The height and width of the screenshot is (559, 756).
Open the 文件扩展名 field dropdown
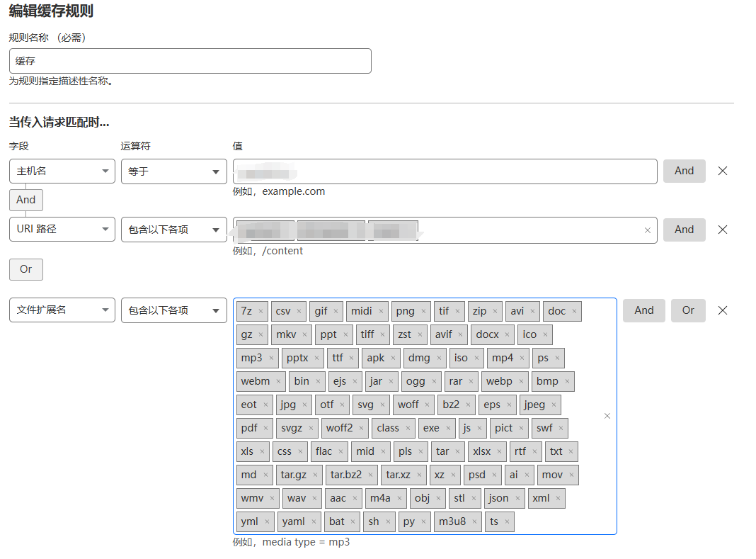(62, 310)
